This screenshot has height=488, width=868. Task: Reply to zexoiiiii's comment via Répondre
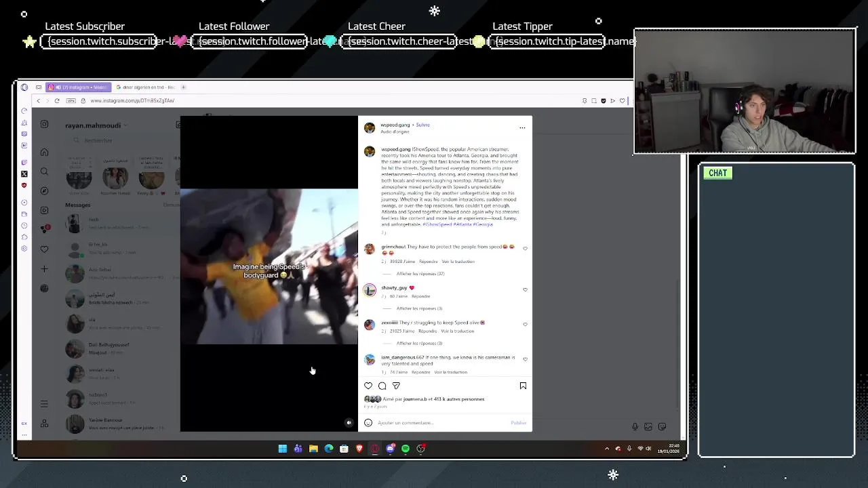point(427,331)
